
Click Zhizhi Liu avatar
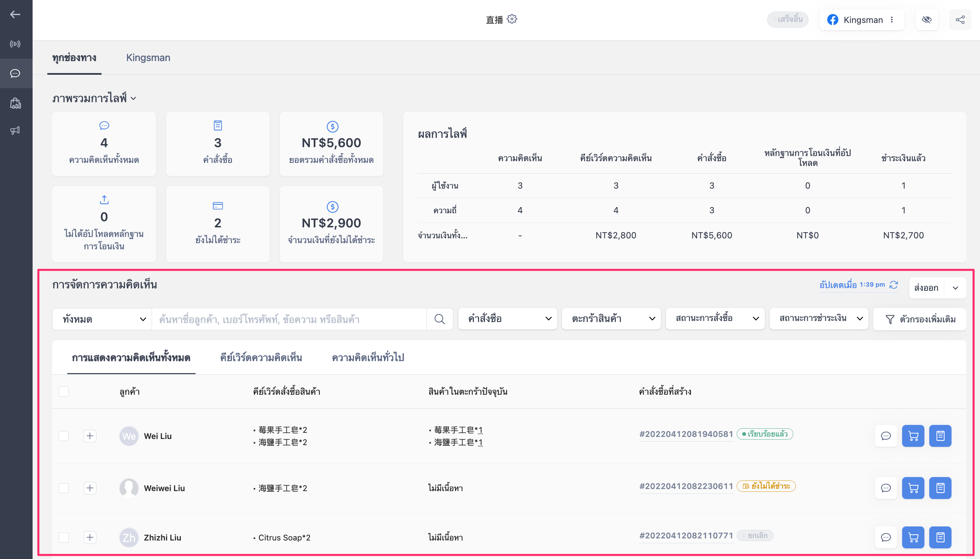click(129, 537)
